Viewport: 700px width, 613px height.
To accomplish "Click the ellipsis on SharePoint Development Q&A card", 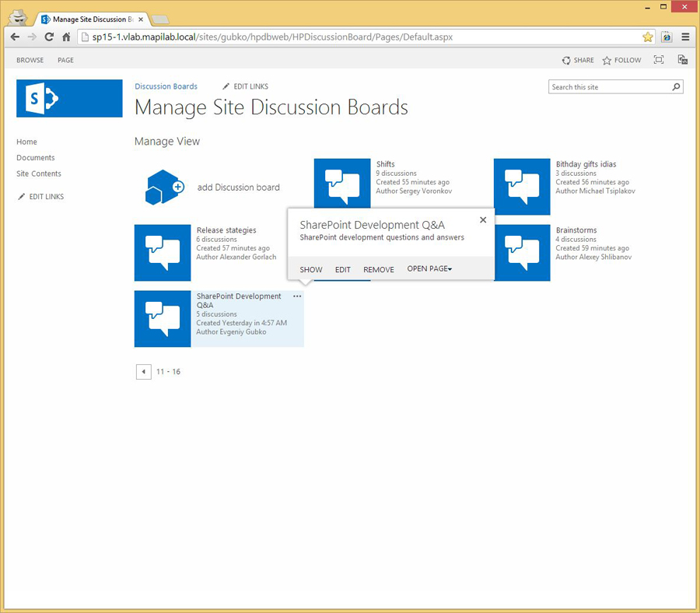I will 297,296.
